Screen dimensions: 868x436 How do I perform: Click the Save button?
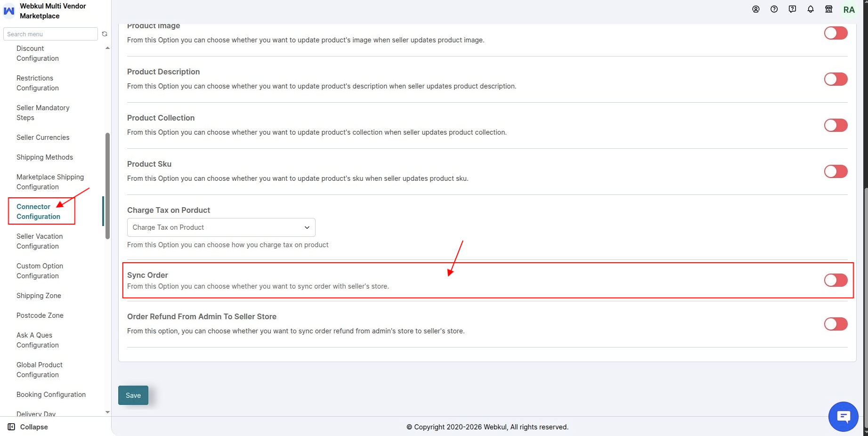coord(133,396)
